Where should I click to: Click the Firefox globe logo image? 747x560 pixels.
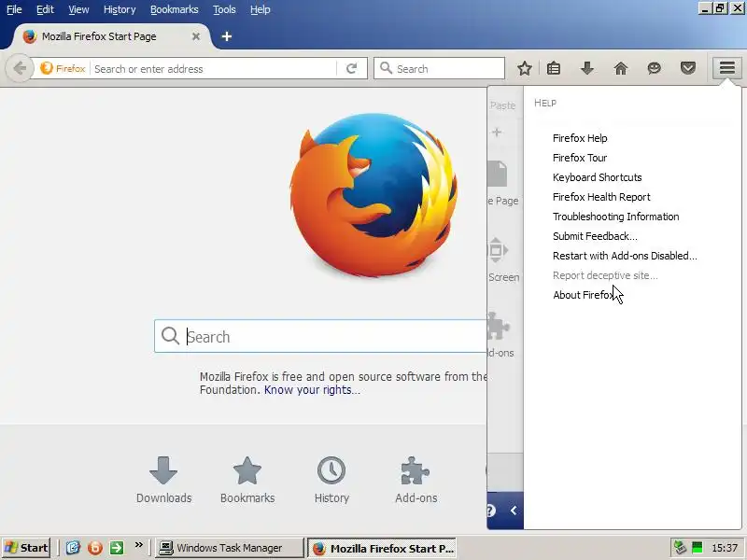pyautogui.click(x=373, y=196)
